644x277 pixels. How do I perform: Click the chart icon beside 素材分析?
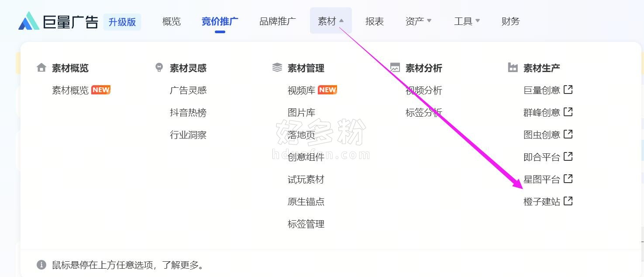(395, 68)
